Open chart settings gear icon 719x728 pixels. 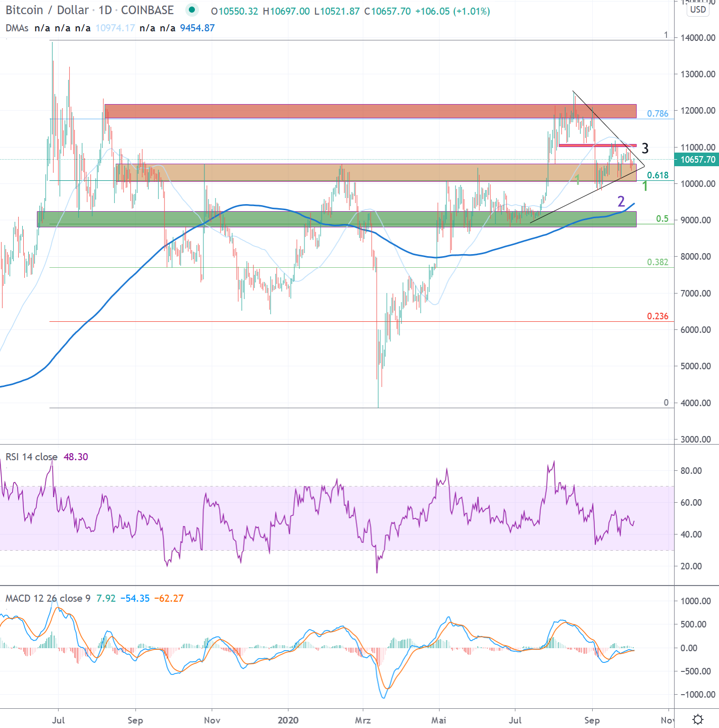click(698, 719)
